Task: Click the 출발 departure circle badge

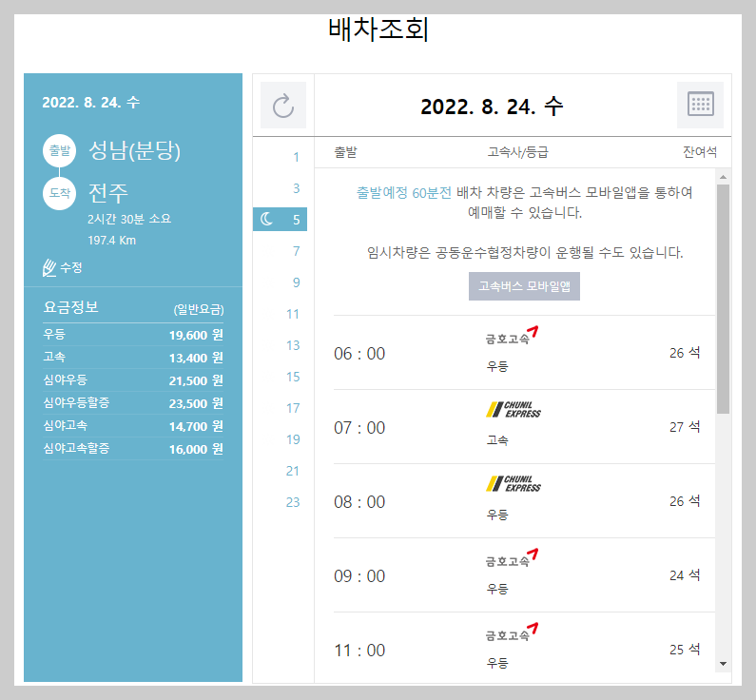Action: 59,150
